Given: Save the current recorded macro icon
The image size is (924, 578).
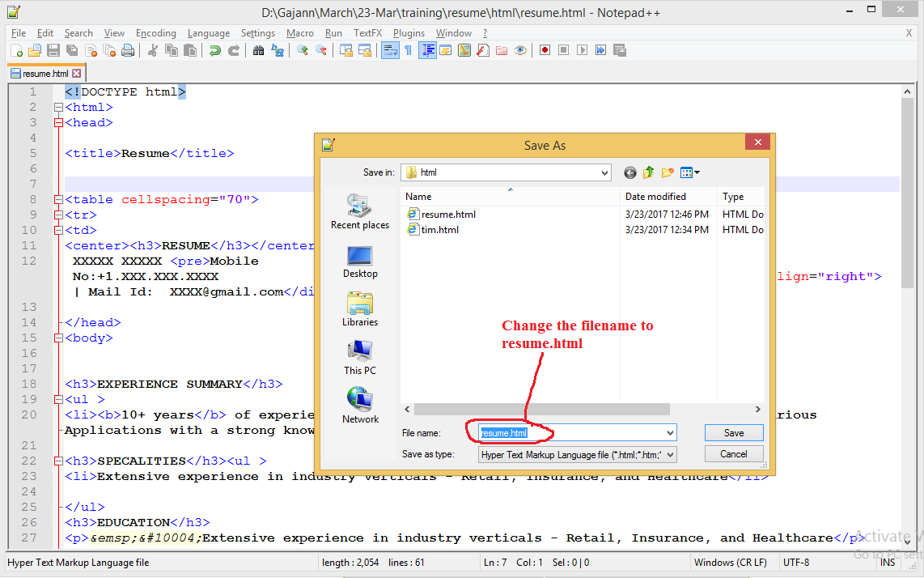Looking at the screenshot, I should point(619,51).
